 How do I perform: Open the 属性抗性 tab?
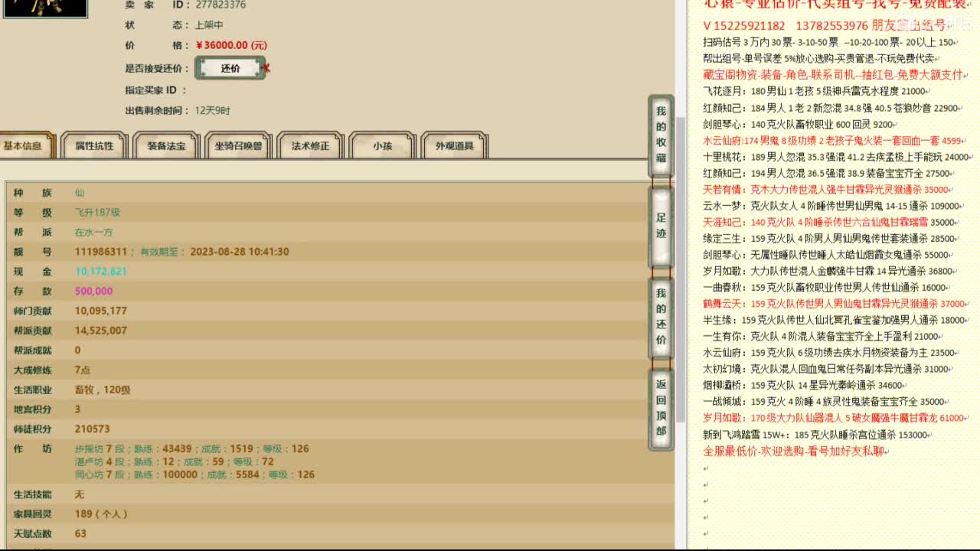click(x=94, y=145)
